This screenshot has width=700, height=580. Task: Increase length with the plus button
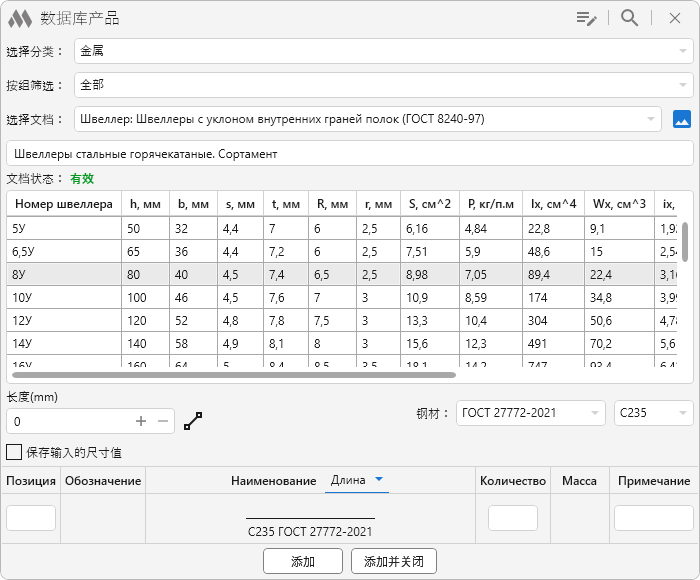[x=141, y=421]
